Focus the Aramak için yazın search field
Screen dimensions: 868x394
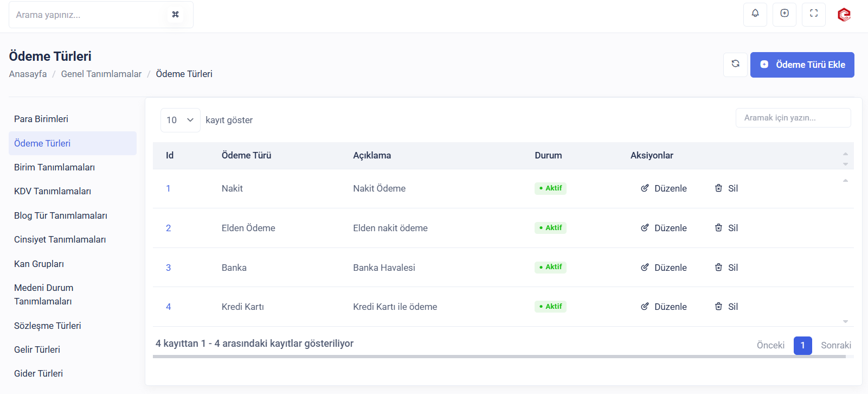(x=793, y=118)
